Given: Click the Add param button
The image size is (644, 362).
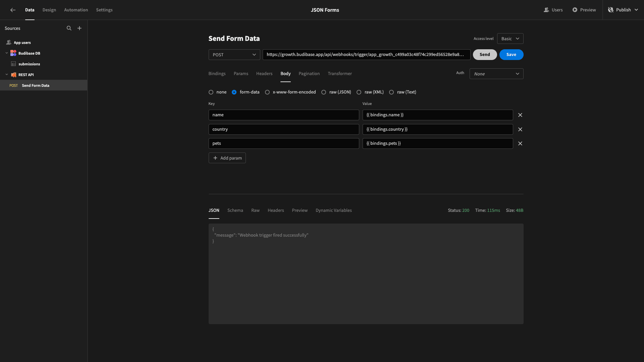Looking at the screenshot, I should (x=227, y=158).
